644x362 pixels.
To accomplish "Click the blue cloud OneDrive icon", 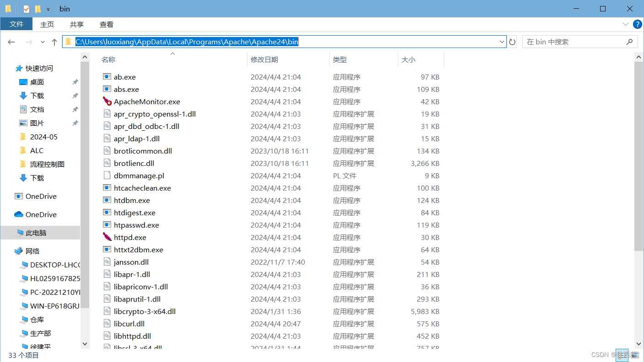I will [x=19, y=214].
